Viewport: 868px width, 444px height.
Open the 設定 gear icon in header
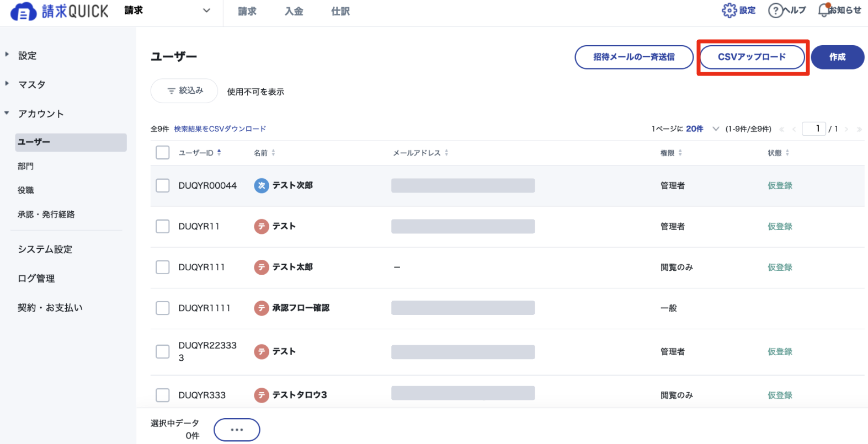729,10
